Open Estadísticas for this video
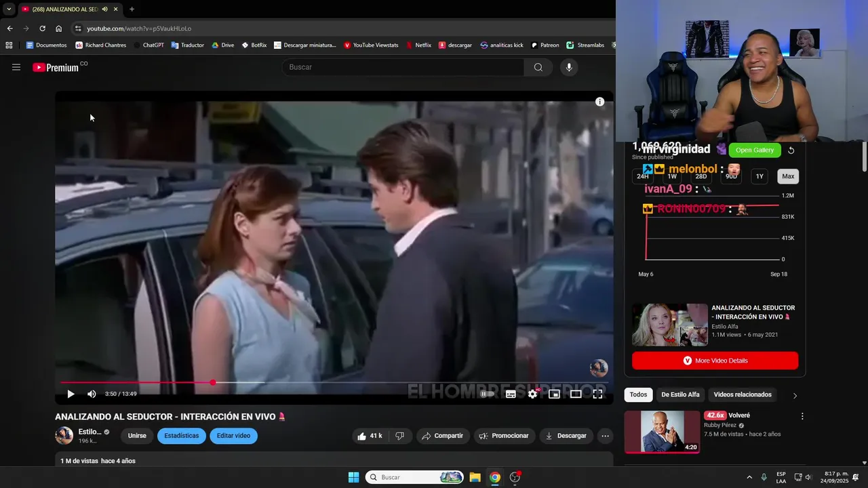The height and width of the screenshot is (488, 868). pyautogui.click(x=182, y=436)
